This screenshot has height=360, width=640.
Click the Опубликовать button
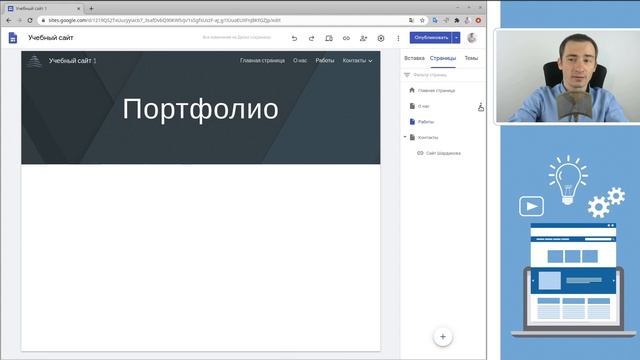431,38
